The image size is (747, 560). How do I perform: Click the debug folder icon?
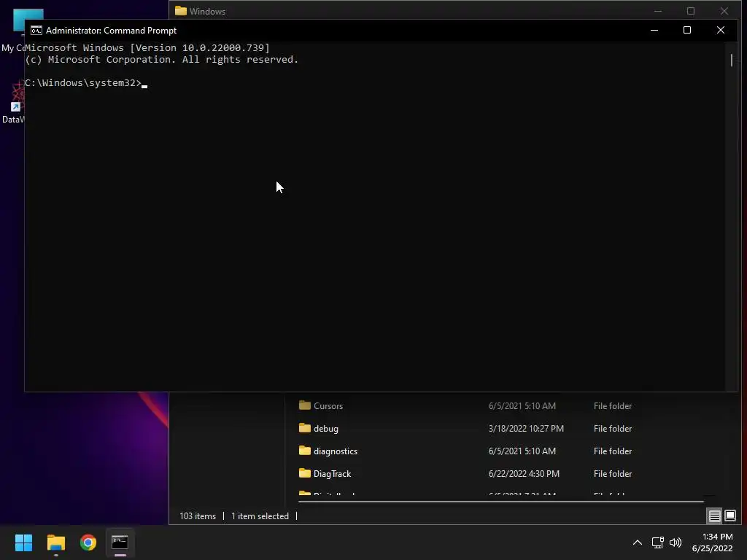[x=304, y=427]
